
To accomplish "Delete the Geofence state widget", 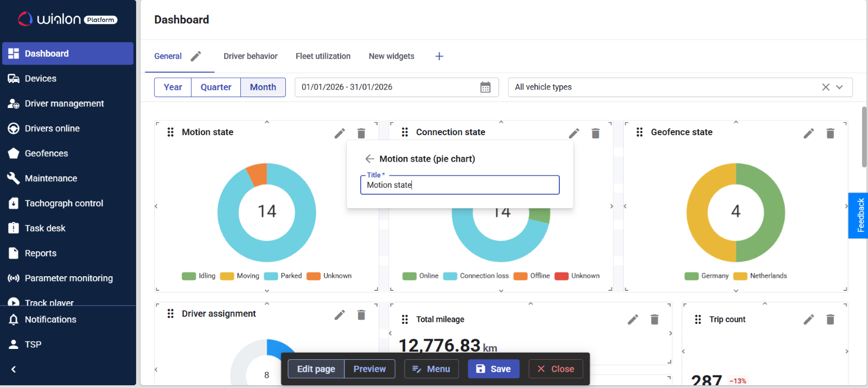I will (830, 133).
